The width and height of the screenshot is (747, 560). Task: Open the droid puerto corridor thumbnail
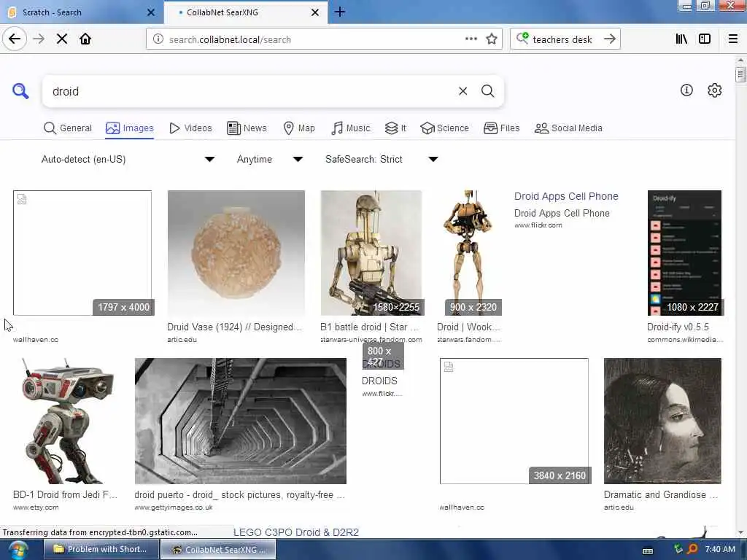(241, 421)
